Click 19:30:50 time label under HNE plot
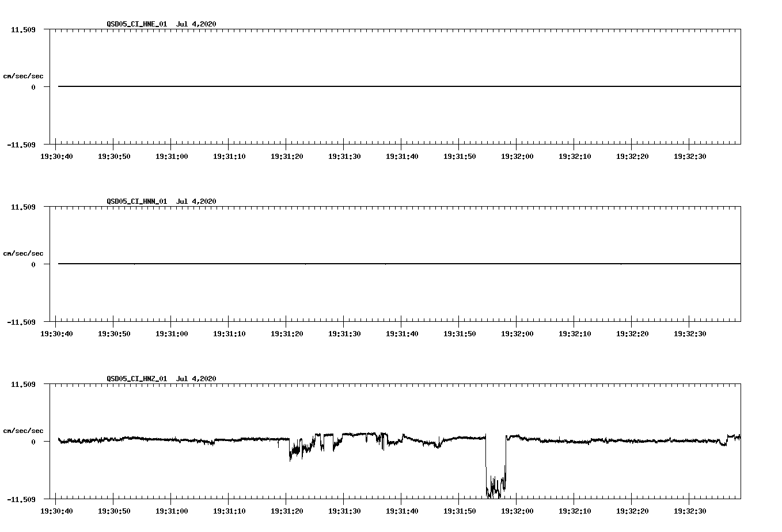This screenshot has height=532, width=782. (114, 157)
